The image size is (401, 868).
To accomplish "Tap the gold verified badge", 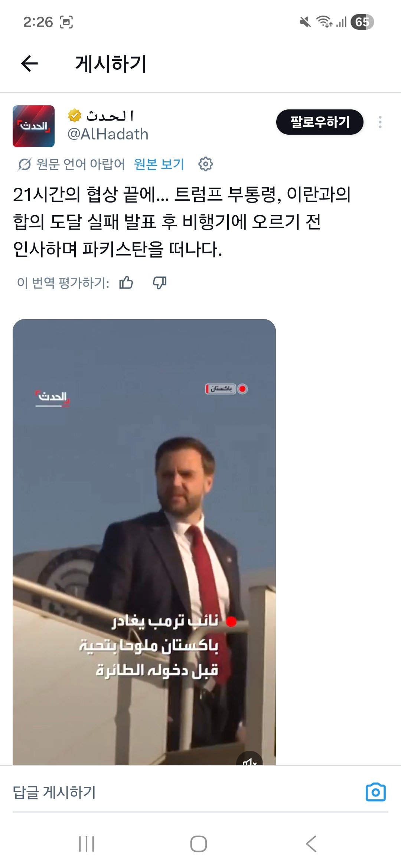I will click(75, 115).
